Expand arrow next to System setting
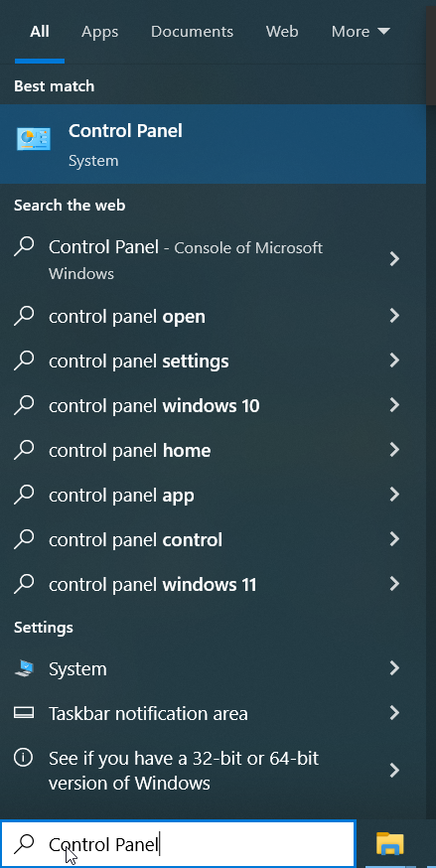This screenshot has height=868, width=436. click(x=394, y=668)
